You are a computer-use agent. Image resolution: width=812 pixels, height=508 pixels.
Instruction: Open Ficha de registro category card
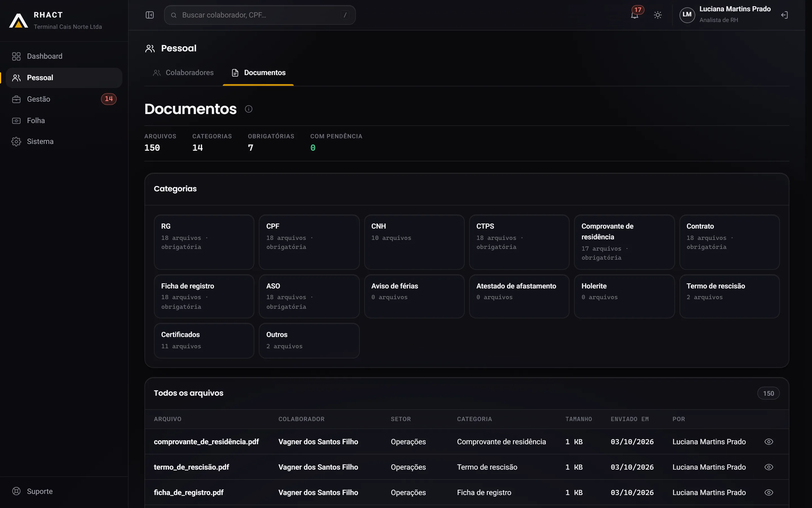204,296
